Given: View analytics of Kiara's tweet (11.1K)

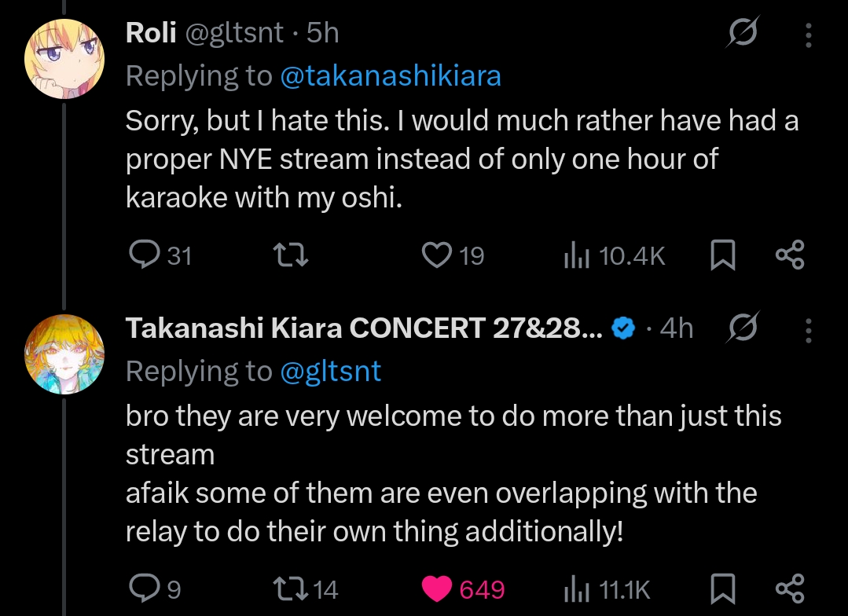Looking at the screenshot, I should pos(576,588).
